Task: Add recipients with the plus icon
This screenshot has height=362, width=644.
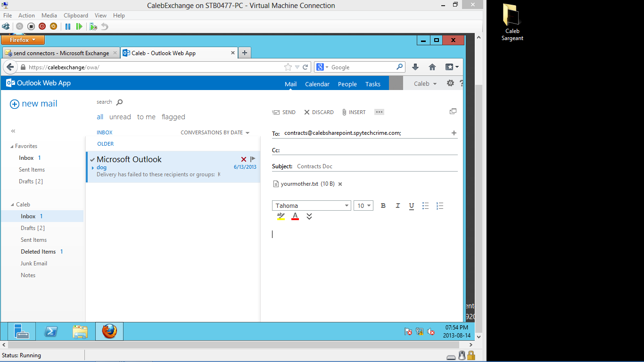Action: point(454,133)
